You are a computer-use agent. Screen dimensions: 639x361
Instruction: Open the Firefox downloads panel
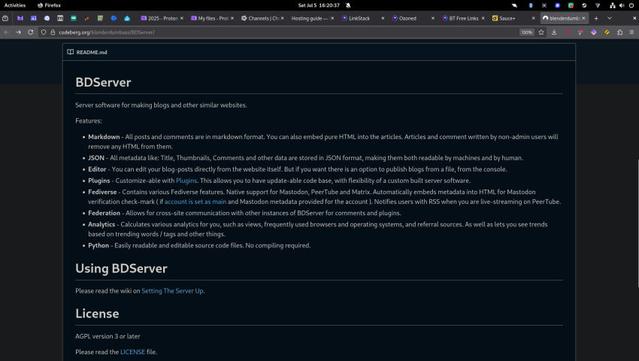[x=554, y=32]
